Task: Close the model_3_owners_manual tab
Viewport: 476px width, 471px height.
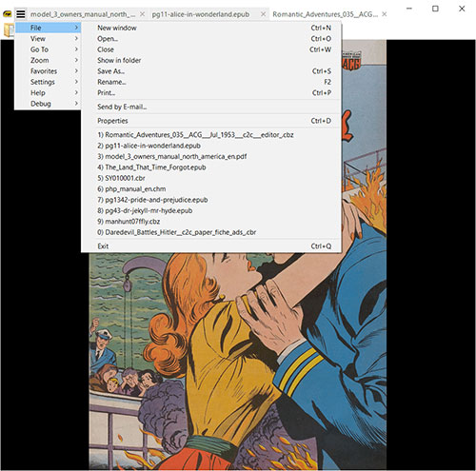Action: point(143,14)
